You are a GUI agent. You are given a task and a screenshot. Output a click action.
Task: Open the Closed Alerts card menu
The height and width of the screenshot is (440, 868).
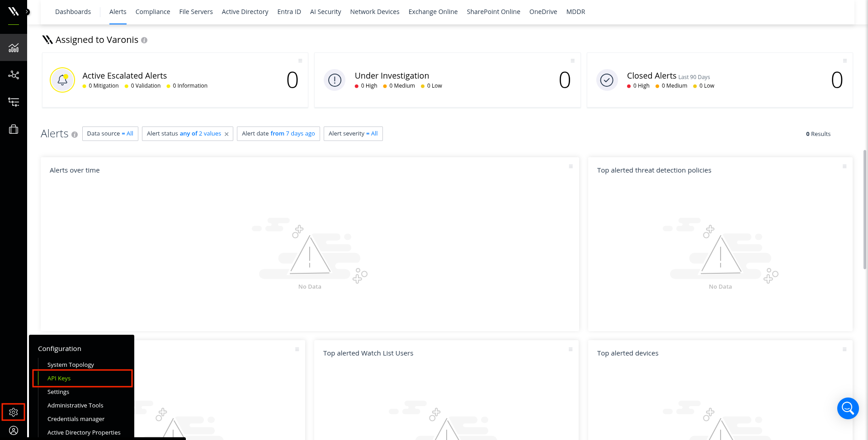coord(845,61)
